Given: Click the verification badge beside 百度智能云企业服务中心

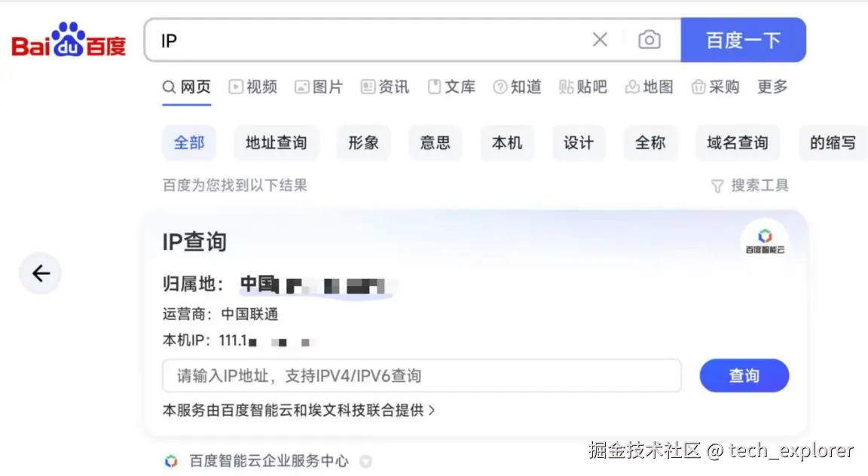Looking at the screenshot, I should (x=365, y=461).
